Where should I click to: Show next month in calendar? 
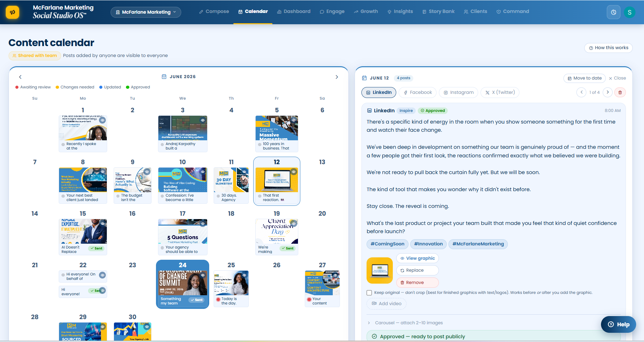click(337, 77)
